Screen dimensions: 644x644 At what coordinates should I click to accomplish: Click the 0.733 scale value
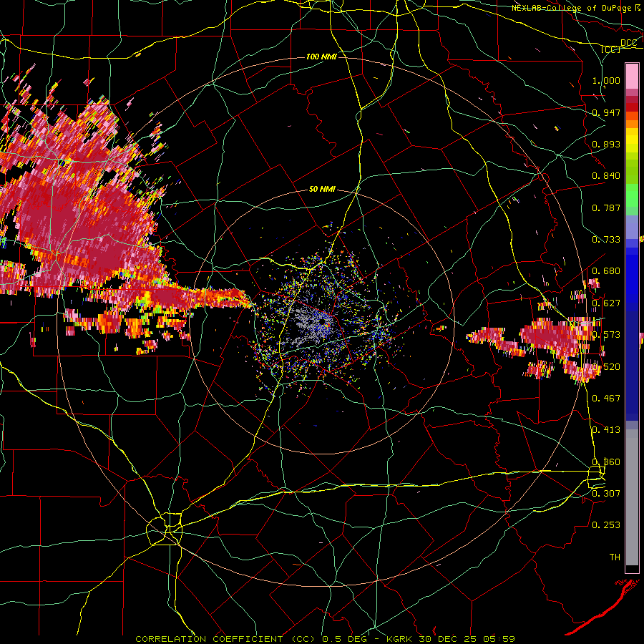pyautogui.click(x=606, y=240)
